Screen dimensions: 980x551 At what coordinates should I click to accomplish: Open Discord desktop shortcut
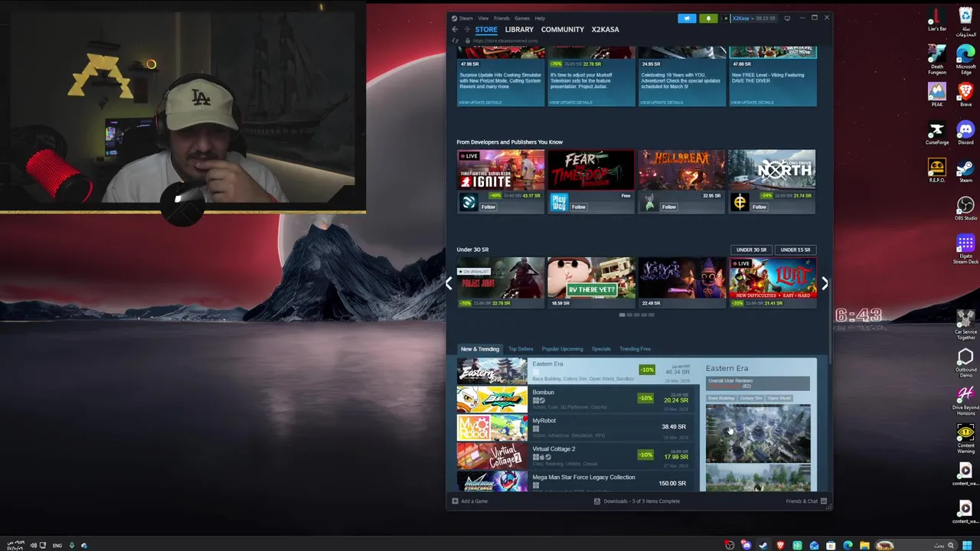[965, 133]
